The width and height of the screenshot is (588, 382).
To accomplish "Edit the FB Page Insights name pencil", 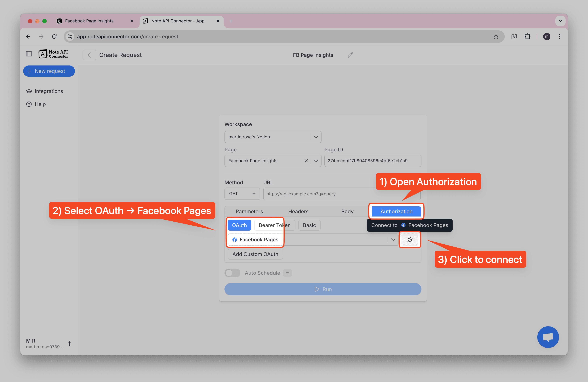I will point(350,55).
